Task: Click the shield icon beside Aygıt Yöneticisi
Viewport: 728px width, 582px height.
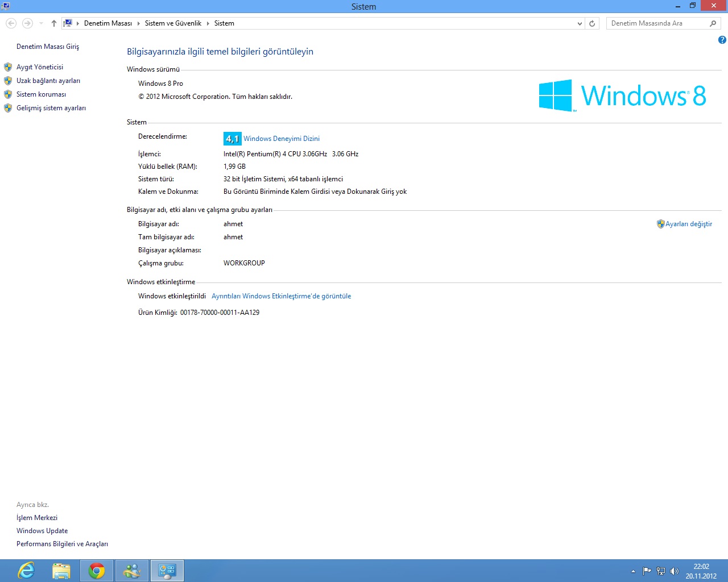Action: (8, 67)
